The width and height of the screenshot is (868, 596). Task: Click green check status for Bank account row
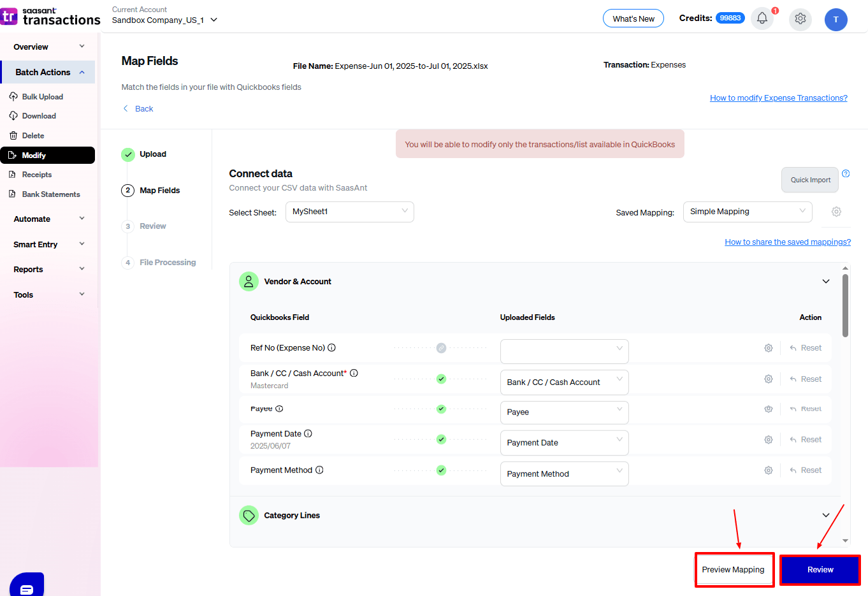(441, 379)
